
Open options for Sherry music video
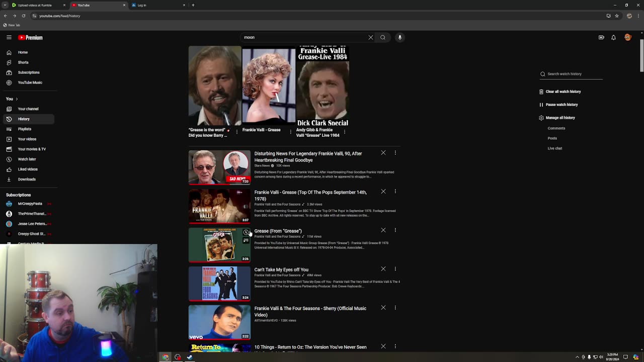coord(395,307)
